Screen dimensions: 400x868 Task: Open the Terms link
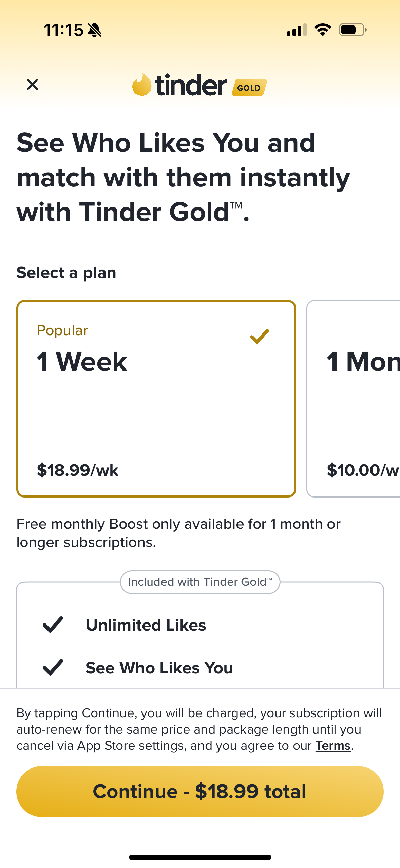pos(332,746)
